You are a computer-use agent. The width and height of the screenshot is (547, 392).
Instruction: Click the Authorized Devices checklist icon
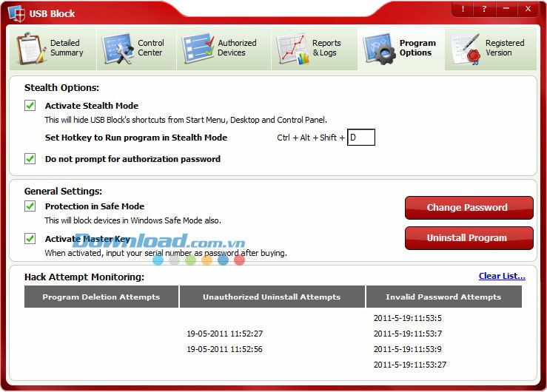click(x=198, y=49)
